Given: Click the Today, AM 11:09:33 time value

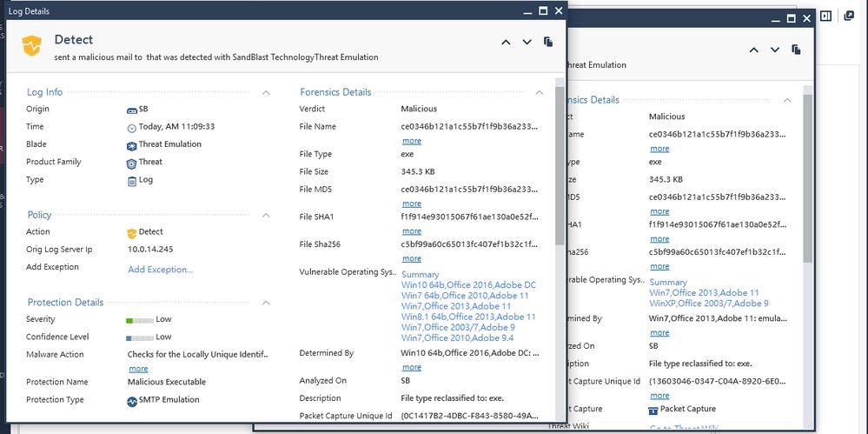Looking at the screenshot, I should click(x=176, y=126).
